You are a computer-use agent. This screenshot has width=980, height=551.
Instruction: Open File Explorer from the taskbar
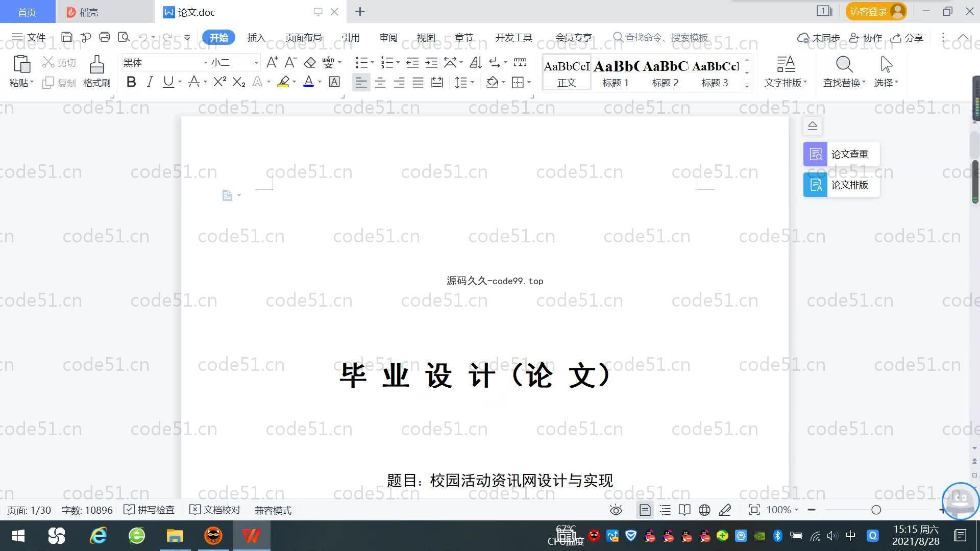[175, 536]
